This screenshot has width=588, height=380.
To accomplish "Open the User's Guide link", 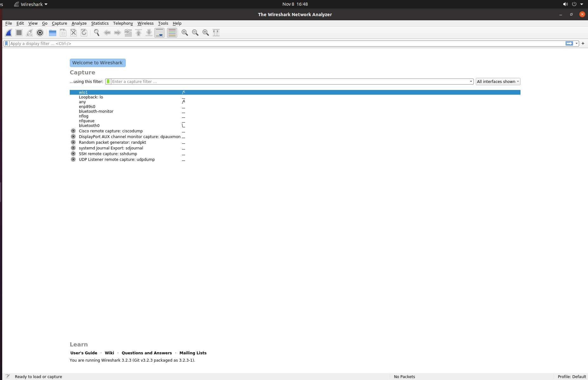I will coord(84,353).
